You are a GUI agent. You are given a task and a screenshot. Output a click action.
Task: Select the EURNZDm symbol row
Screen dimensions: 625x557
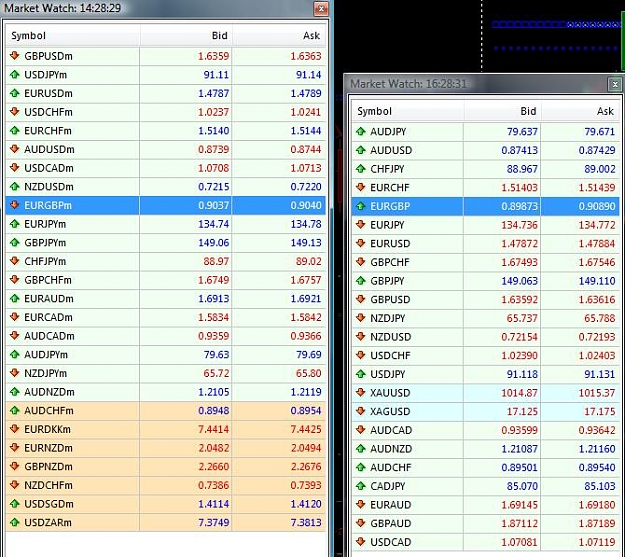pos(166,448)
